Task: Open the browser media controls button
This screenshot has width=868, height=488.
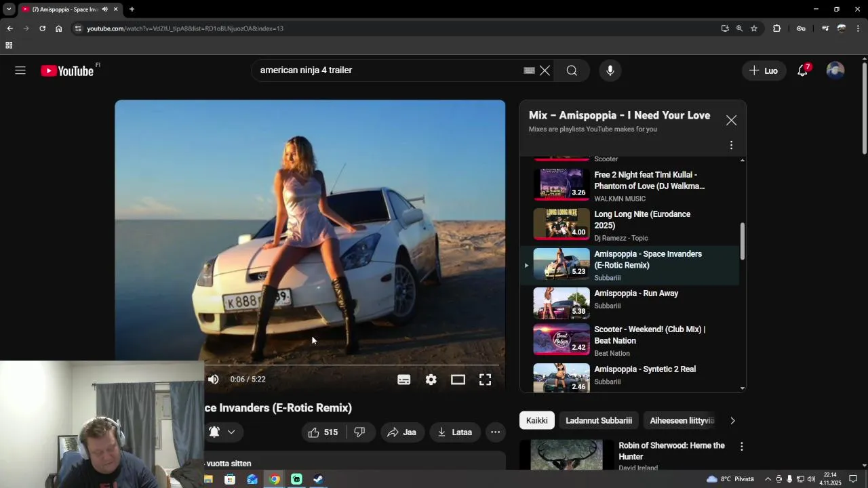Action: [x=825, y=28]
